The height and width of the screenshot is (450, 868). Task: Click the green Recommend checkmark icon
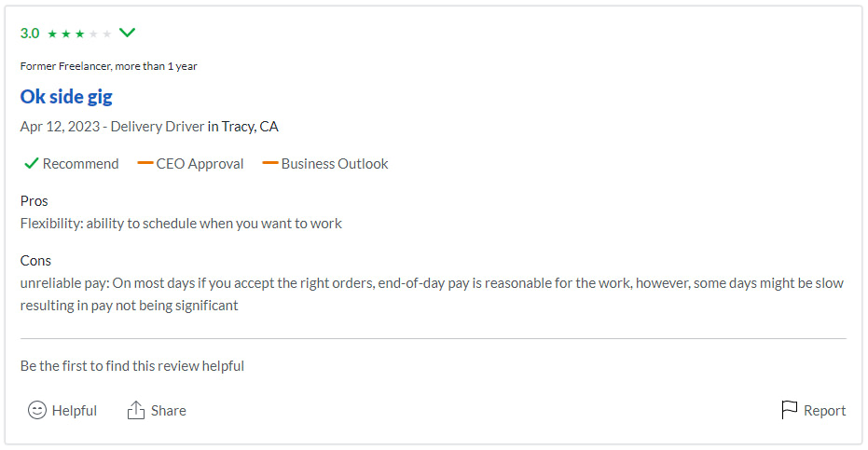[32, 163]
